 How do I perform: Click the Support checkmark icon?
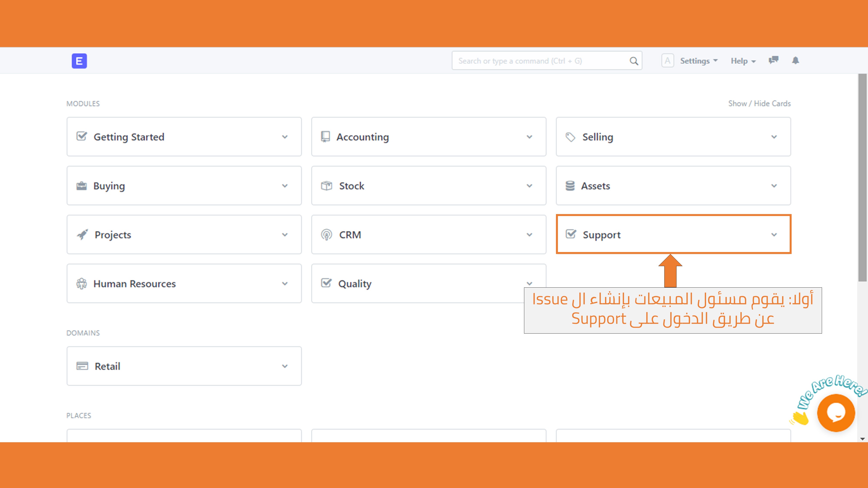(x=571, y=234)
